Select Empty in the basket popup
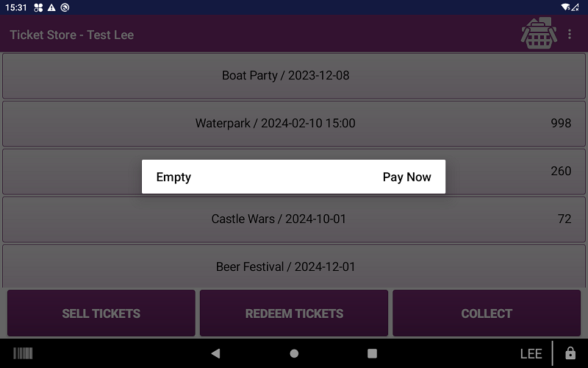The width and height of the screenshot is (588, 368). 173,177
